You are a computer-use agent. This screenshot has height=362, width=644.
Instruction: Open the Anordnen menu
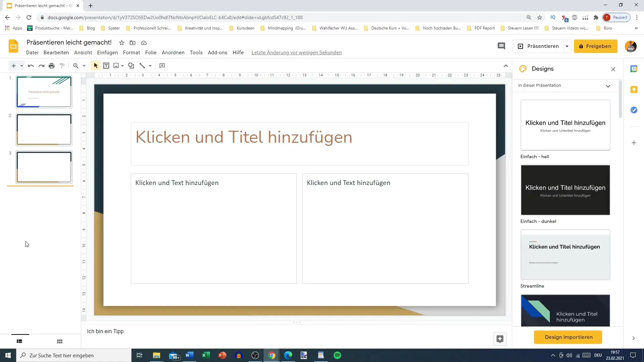click(173, 53)
